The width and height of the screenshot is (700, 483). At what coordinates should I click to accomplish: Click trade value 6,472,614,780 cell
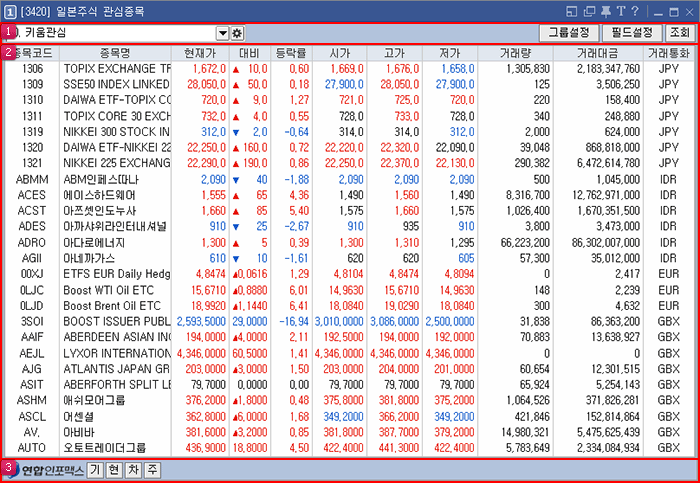pyautogui.click(x=608, y=163)
